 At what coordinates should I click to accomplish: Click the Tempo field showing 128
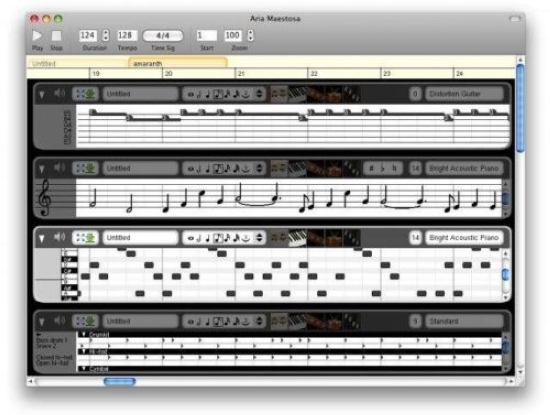point(127,35)
